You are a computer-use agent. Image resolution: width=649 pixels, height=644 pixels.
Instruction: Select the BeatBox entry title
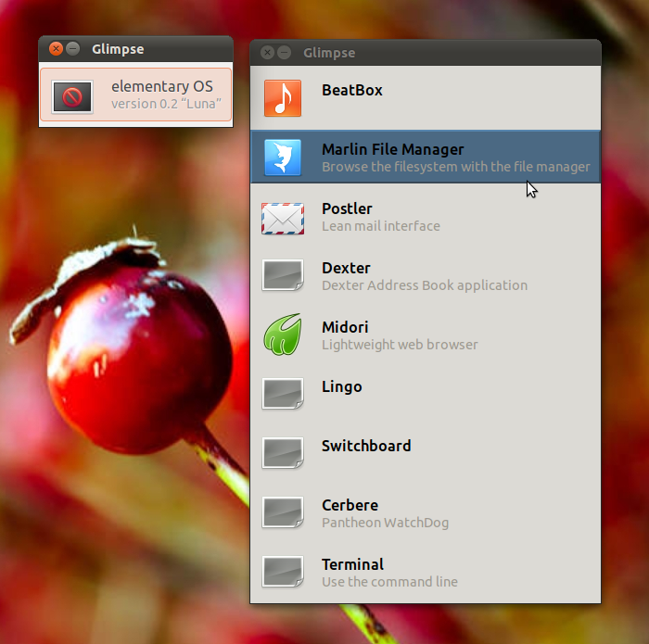pos(352,90)
